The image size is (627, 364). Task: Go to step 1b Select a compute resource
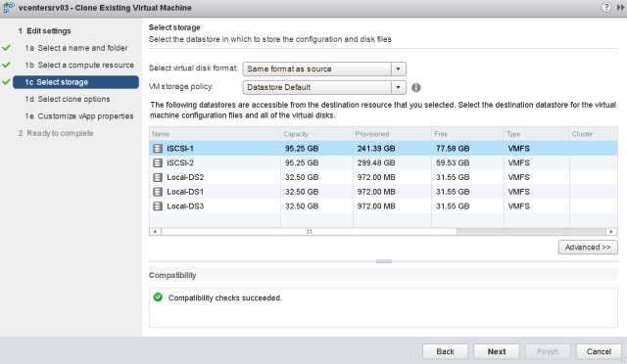[79, 66]
